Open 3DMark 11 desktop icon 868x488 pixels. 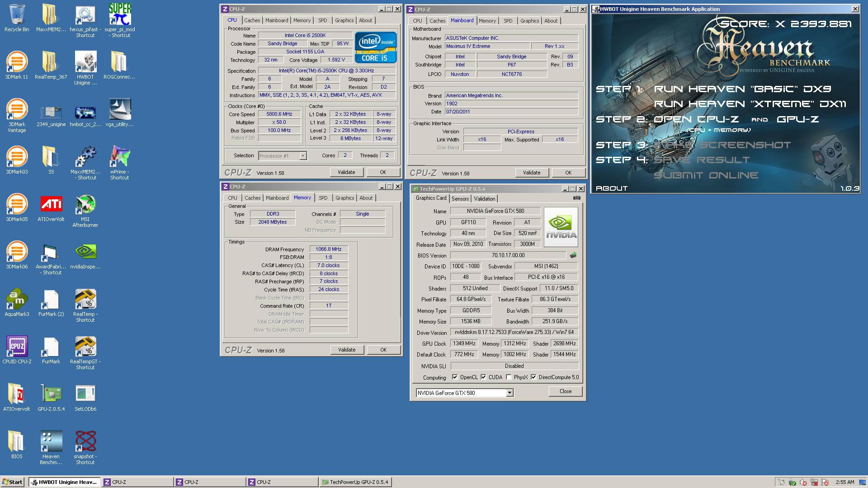point(17,62)
